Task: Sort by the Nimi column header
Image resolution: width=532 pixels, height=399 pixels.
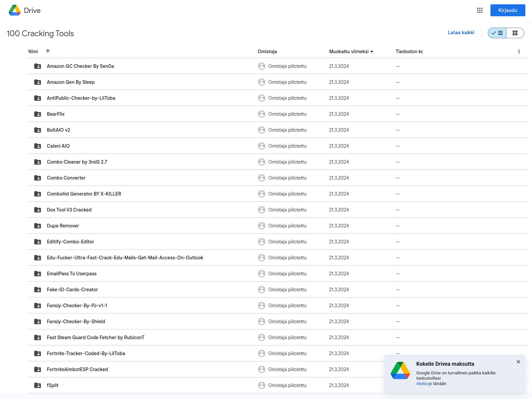Action: tap(33, 52)
